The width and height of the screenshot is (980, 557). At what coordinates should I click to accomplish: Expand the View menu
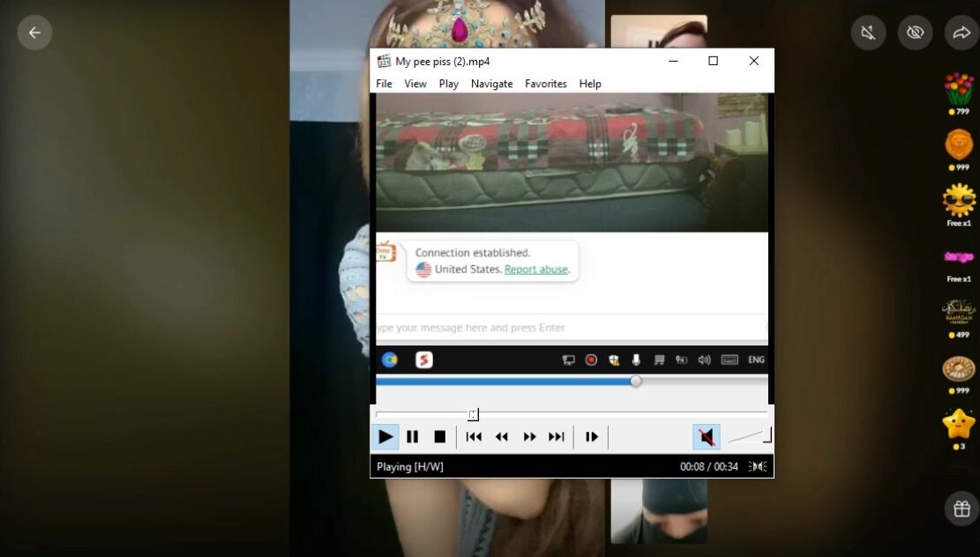coord(415,84)
